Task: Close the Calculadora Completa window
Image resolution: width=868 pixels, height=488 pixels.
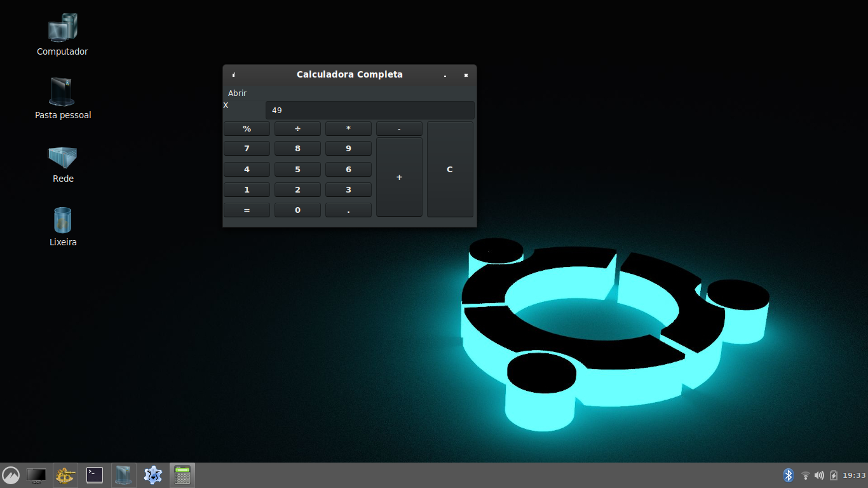Action: pyautogui.click(x=466, y=75)
